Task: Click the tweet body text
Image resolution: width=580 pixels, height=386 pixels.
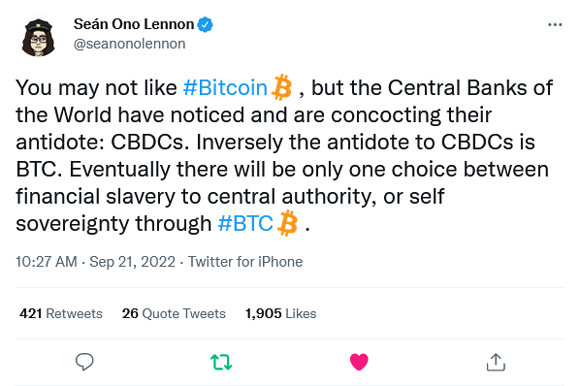Action: [284, 156]
